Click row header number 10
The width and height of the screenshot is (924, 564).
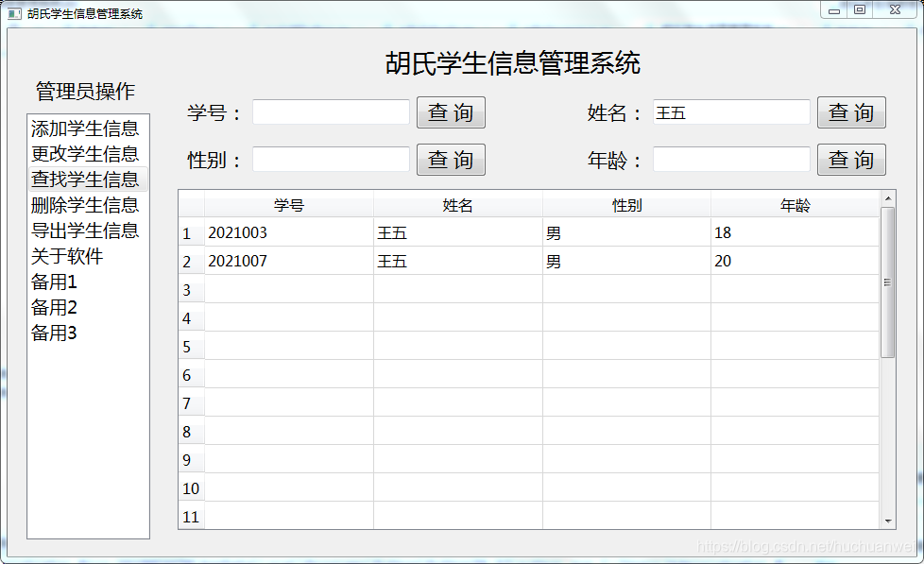pos(192,488)
